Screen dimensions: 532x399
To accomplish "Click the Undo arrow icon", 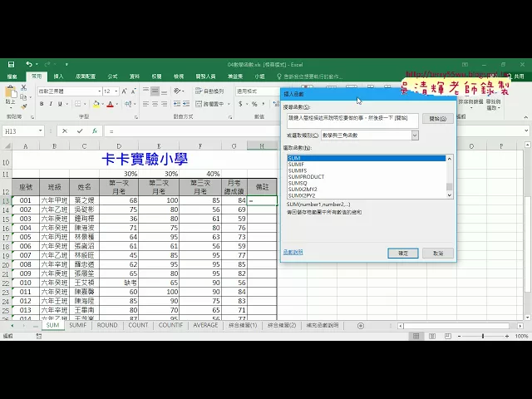I will [29, 64].
